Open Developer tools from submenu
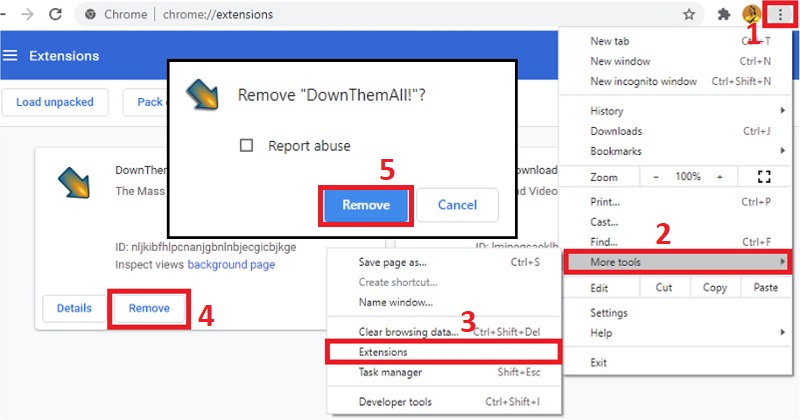This screenshot has width=800, height=420. 444,402
